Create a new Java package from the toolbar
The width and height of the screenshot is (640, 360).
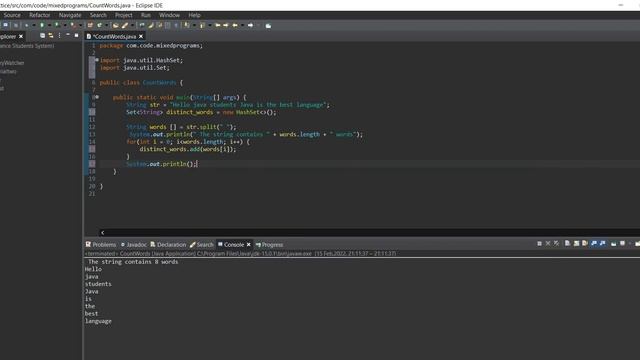click(89, 25)
